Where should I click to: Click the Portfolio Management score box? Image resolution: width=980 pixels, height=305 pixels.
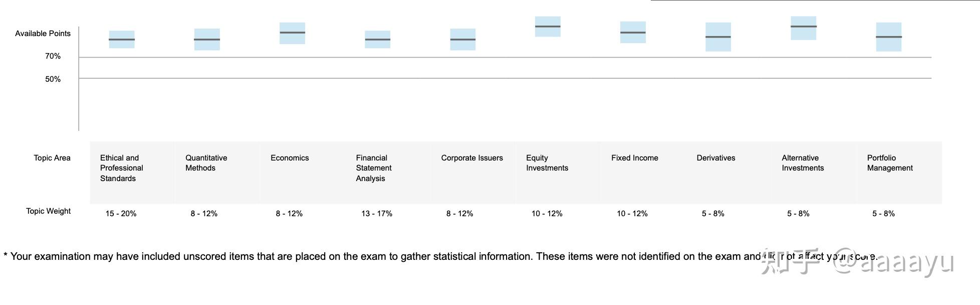pyautogui.click(x=889, y=37)
